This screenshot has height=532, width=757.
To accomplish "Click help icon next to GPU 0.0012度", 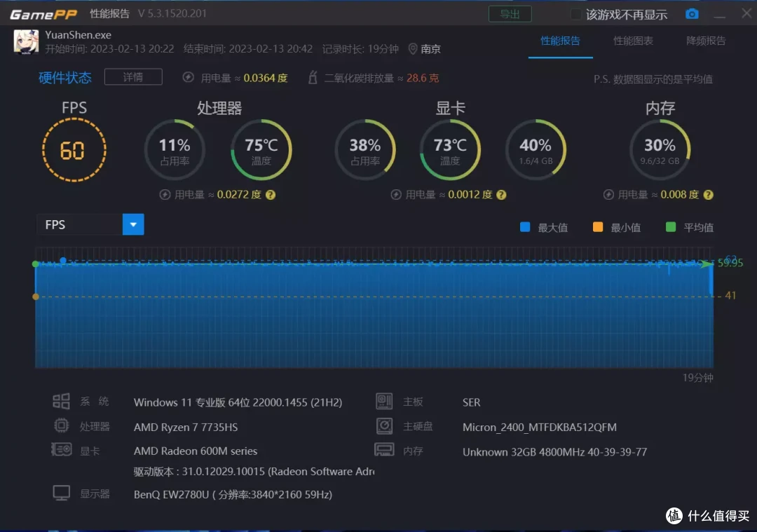I will click(502, 195).
